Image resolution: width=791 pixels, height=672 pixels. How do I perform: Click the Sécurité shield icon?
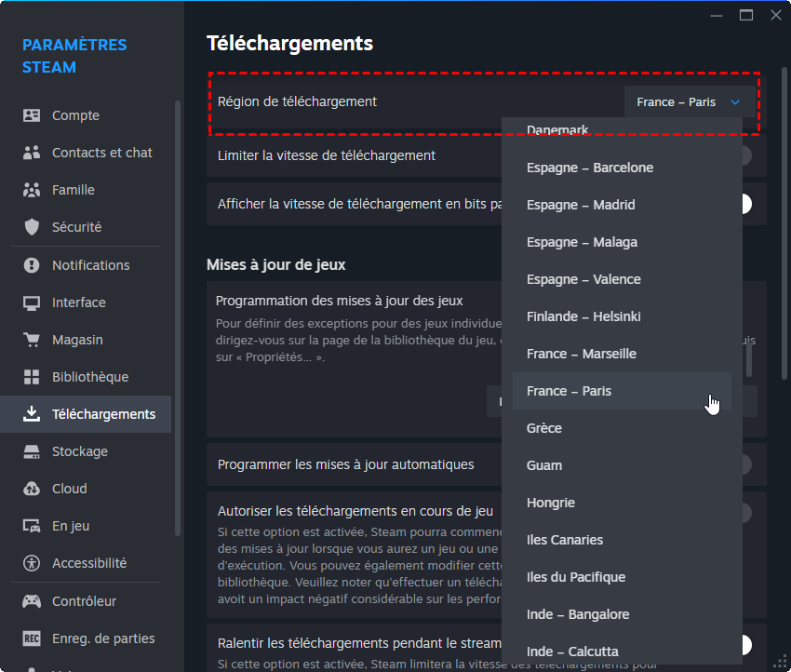[32, 227]
